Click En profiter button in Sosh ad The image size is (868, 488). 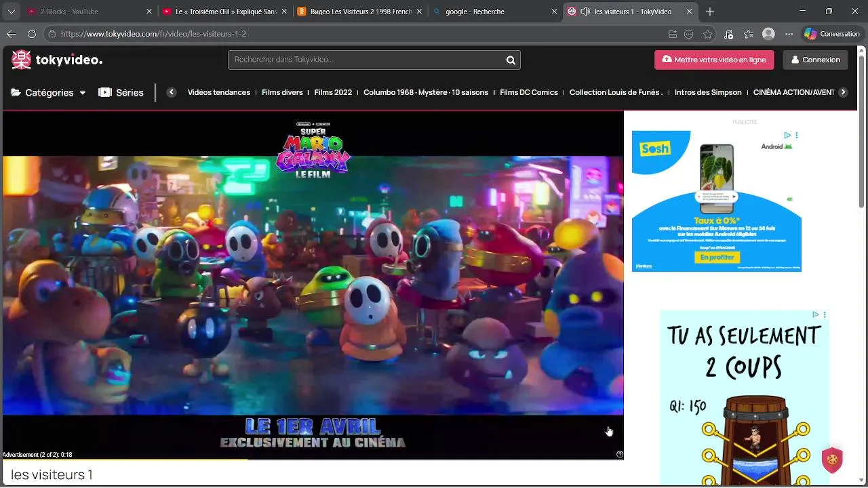716,258
